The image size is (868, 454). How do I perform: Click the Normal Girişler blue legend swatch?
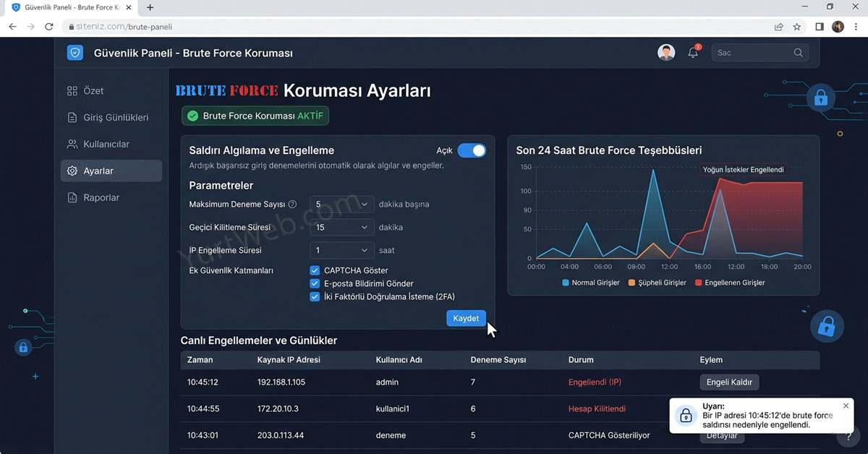(566, 283)
